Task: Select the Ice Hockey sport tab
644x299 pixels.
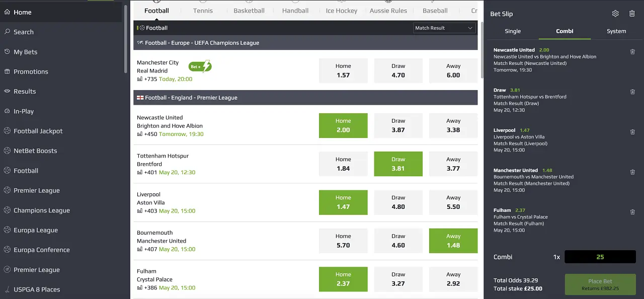Action: pyautogui.click(x=342, y=11)
